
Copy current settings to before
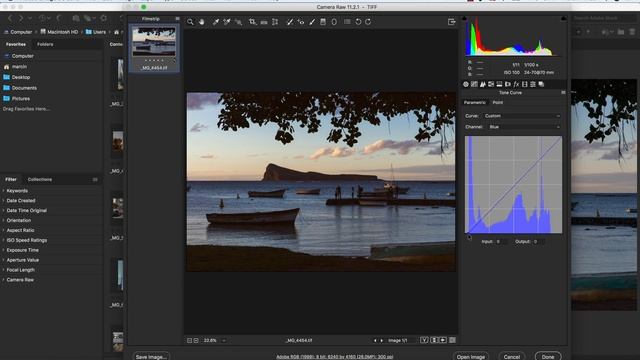[x=443, y=340]
